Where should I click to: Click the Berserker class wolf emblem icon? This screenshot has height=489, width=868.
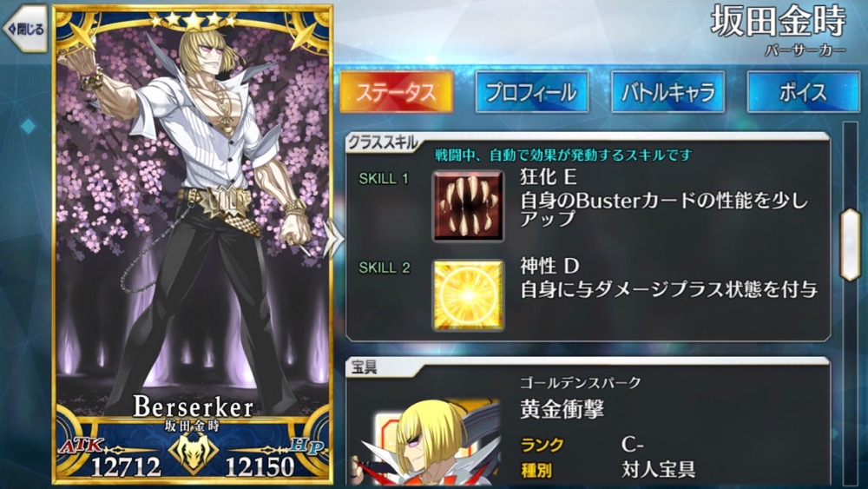[x=193, y=453]
